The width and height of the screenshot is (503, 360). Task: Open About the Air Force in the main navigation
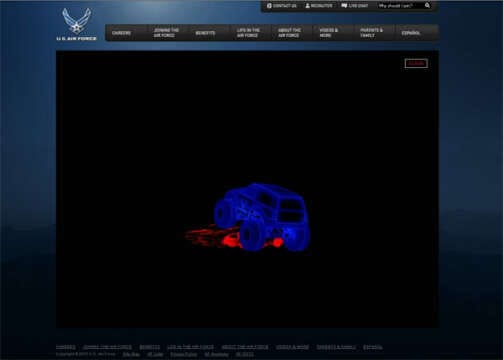(289, 33)
